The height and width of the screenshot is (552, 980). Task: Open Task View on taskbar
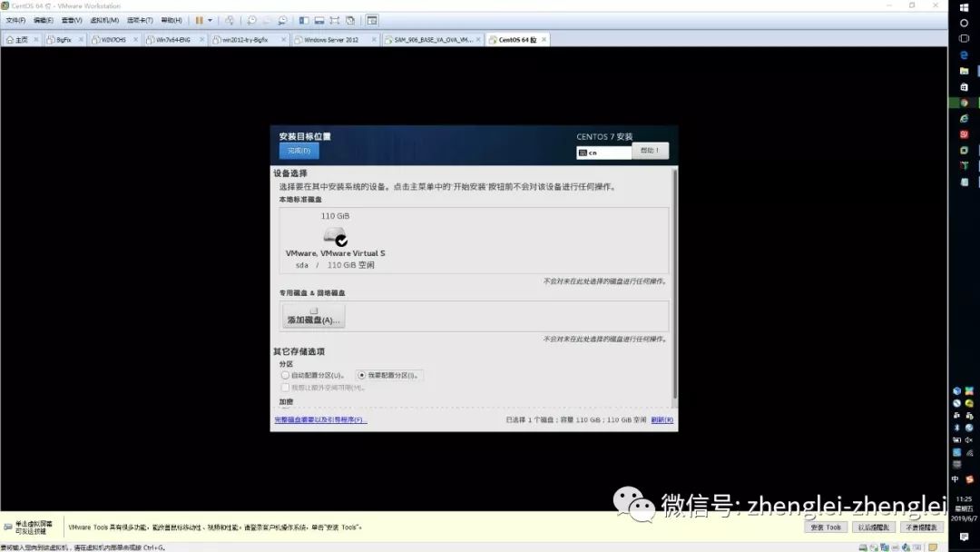click(964, 39)
